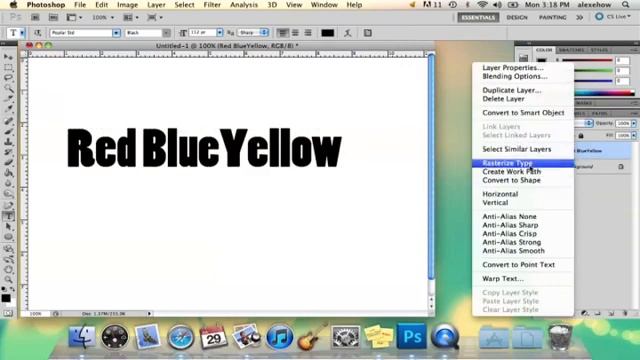
Task: Show more workspaces via double chevron
Action: [x=579, y=18]
